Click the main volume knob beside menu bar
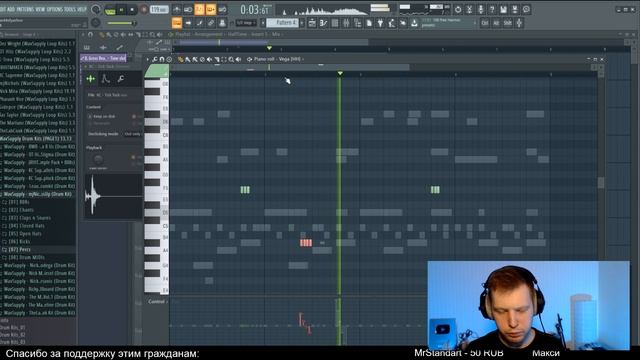640x360 pixels. pyautogui.click(x=96, y=9)
